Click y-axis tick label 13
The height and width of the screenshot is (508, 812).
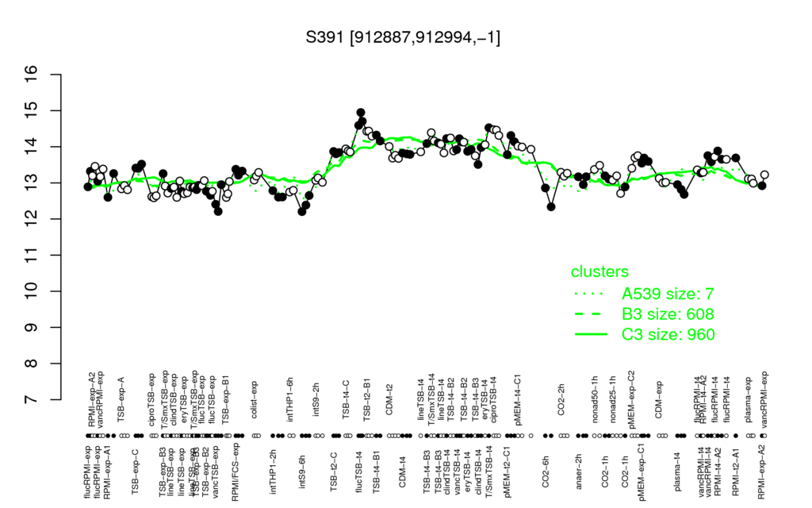point(32,183)
